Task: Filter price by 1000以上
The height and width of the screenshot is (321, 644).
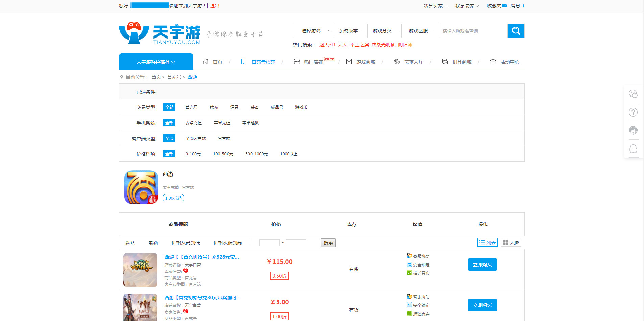Action: pyautogui.click(x=289, y=154)
